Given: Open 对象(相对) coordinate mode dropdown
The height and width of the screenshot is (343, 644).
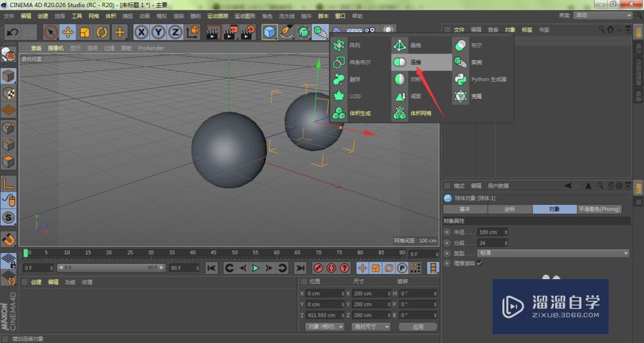Looking at the screenshot, I should click(x=325, y=326).
